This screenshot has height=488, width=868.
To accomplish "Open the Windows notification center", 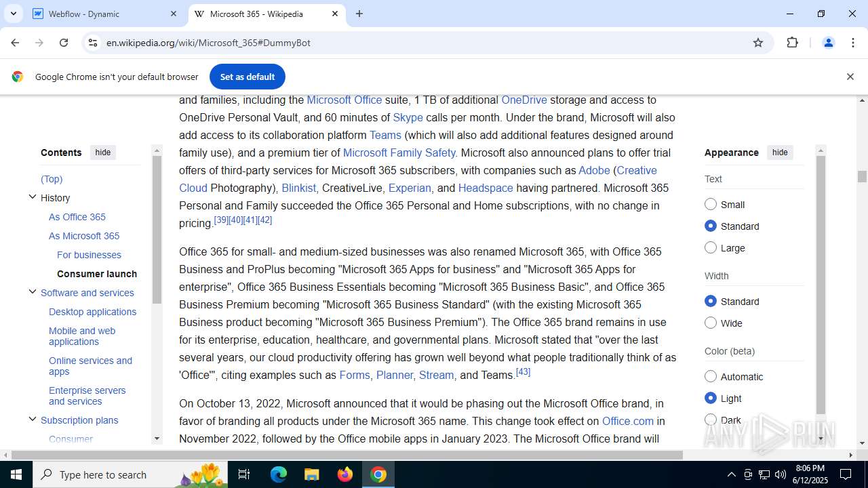I will [x=846, y=474].
